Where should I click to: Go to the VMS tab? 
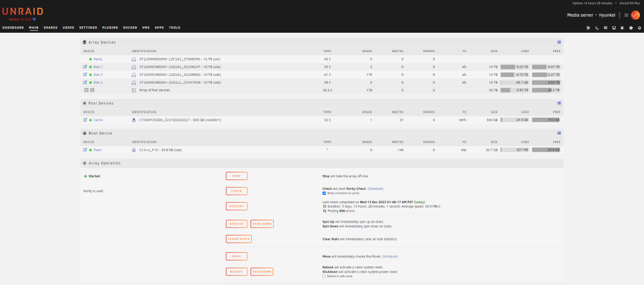[x=146, y=28]
